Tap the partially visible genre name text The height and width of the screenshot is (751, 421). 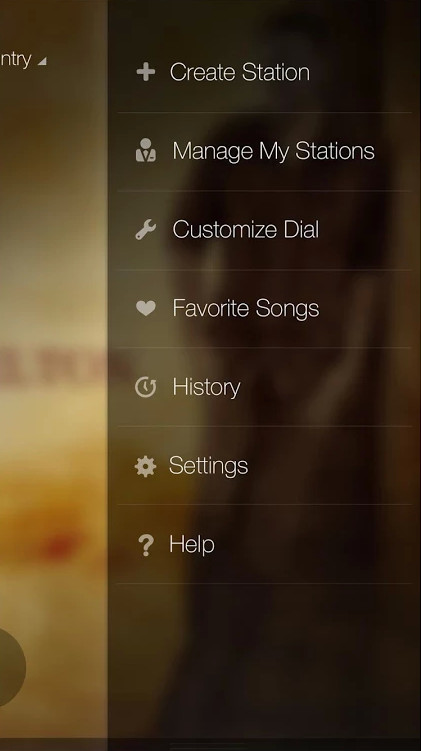point(16,59)
